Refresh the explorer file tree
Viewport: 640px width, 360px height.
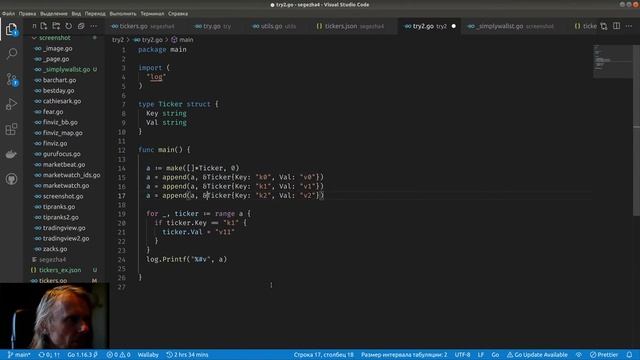pyautogui.click(x=69, y=26)
